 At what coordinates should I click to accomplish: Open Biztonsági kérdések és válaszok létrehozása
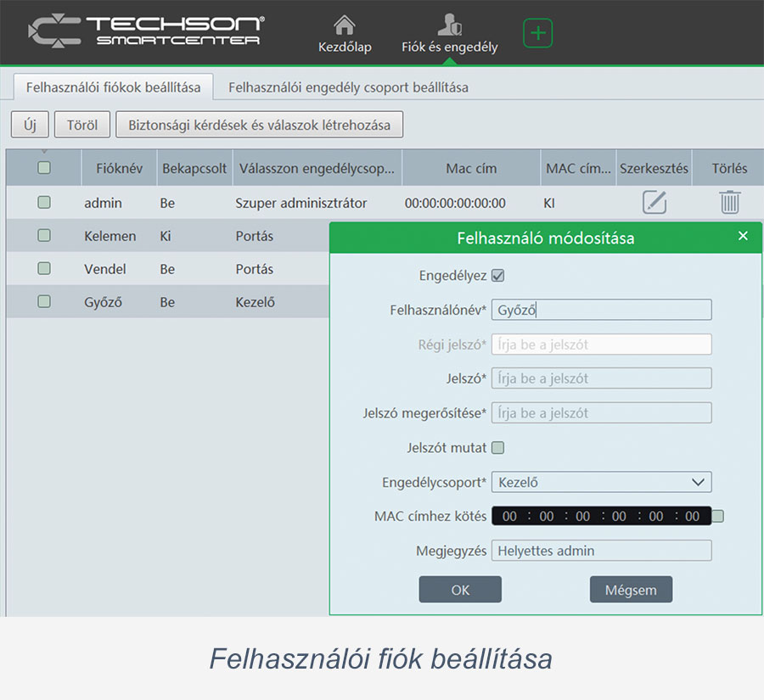click(259, 125)
